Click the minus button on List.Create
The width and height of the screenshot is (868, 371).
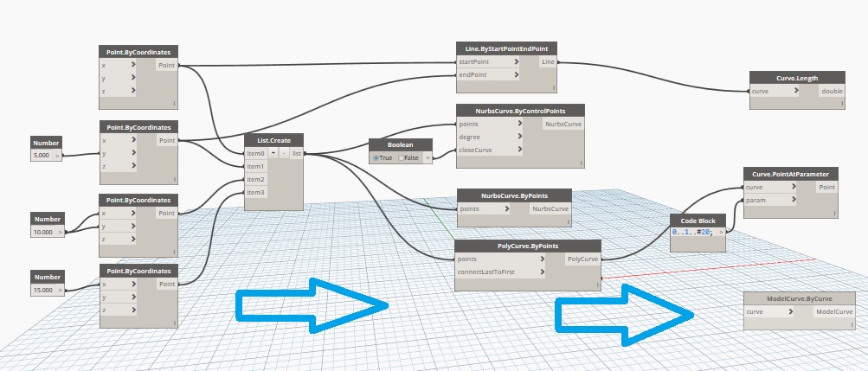coord(283,153)
